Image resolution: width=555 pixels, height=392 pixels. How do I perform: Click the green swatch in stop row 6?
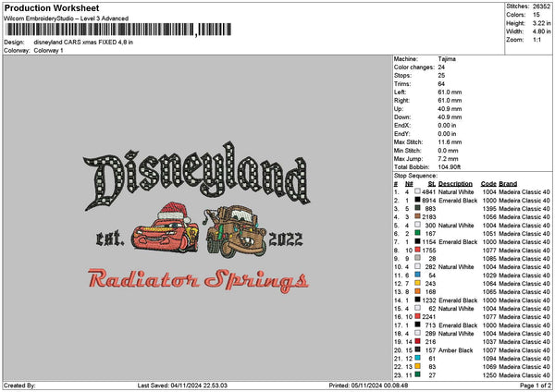(418, 233)
